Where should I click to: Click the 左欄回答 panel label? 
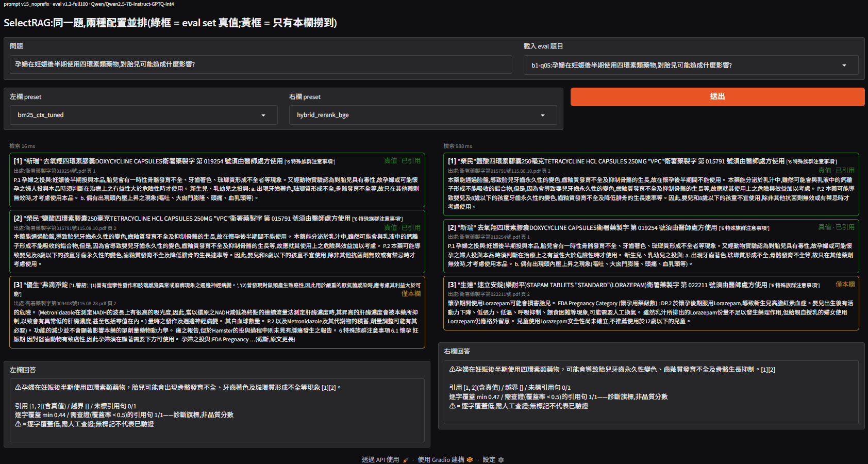pyautogui.click(x=23, y=370)
